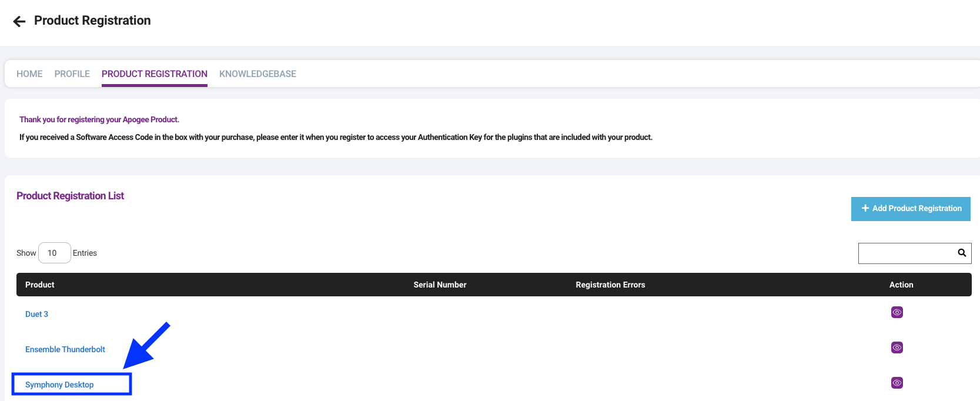The image size is (980, 401).
Task: Click the magnifier search icon
Action: pyautogui.click(x=962, y=253)
